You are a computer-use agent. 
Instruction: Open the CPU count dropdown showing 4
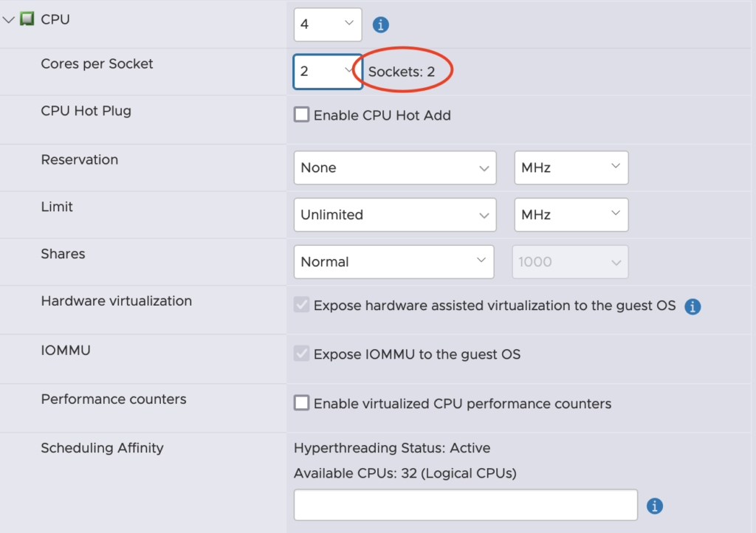click(328, 24)
